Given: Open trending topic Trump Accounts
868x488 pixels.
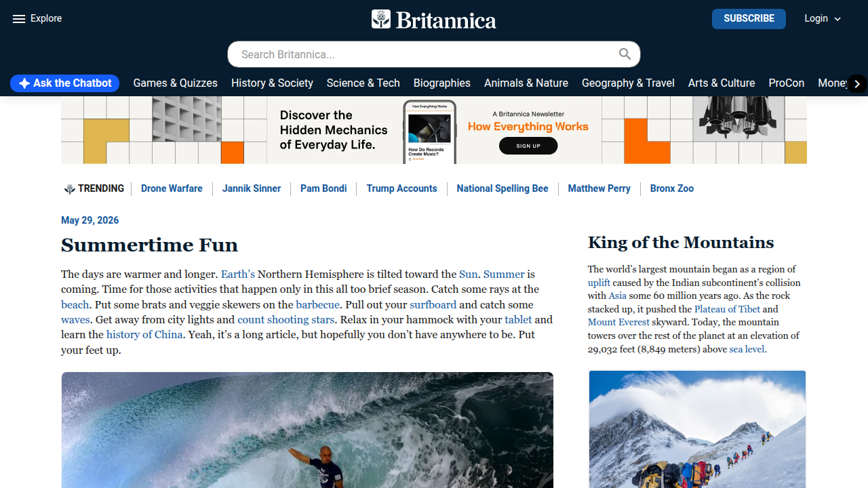Looking at the screenshot, I should [401, 188].
